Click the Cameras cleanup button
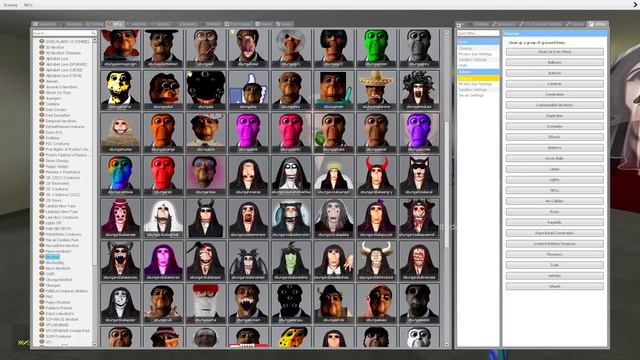The width and height of the screenshot is (640, 360). [554, 84]
